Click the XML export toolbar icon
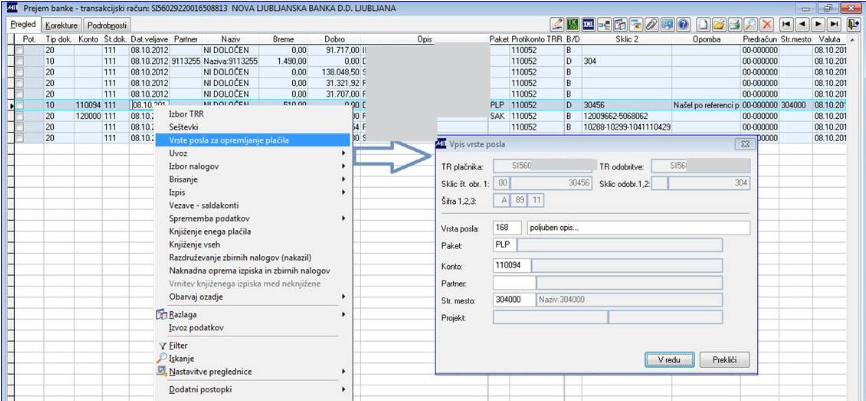 coord(589,24)
